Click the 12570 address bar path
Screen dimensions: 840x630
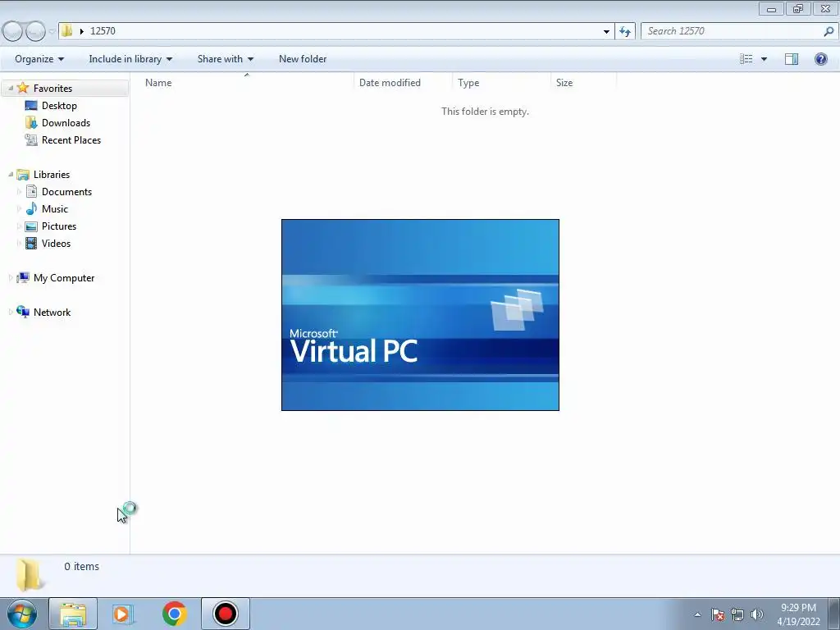coord(103,31)
